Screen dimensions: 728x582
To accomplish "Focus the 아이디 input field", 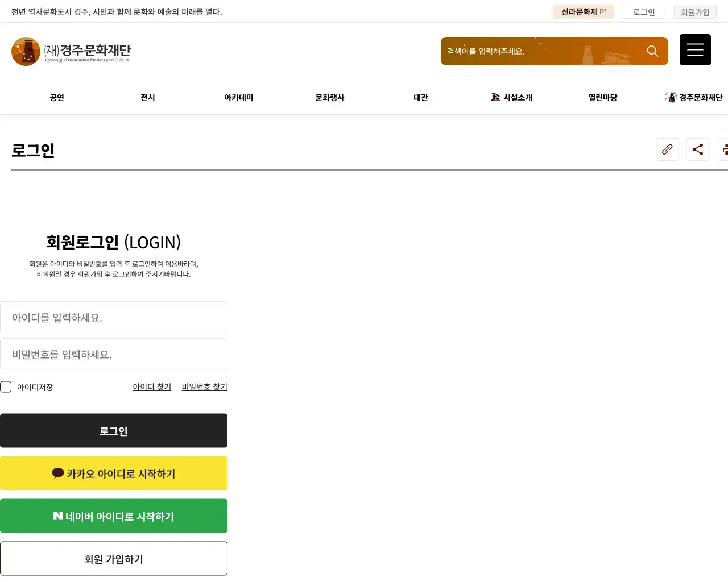I will coord(114,317).
